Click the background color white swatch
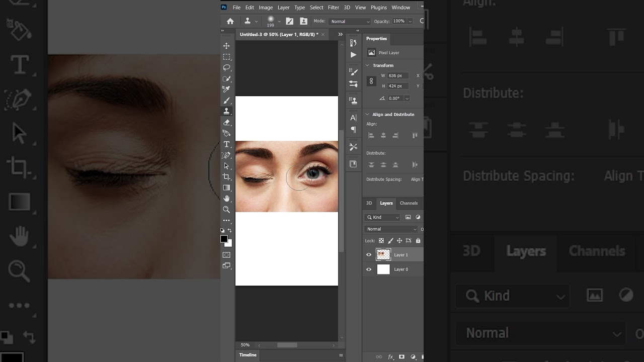This screenshot has height=362, width=644. [x=230, y=244]
